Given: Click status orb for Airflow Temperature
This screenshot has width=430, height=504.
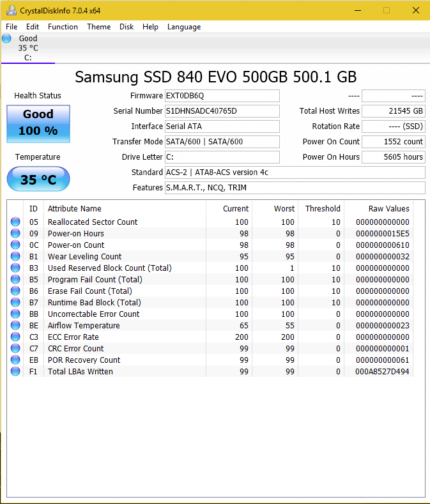Looking at the screenshot, I should click(15, 325).
